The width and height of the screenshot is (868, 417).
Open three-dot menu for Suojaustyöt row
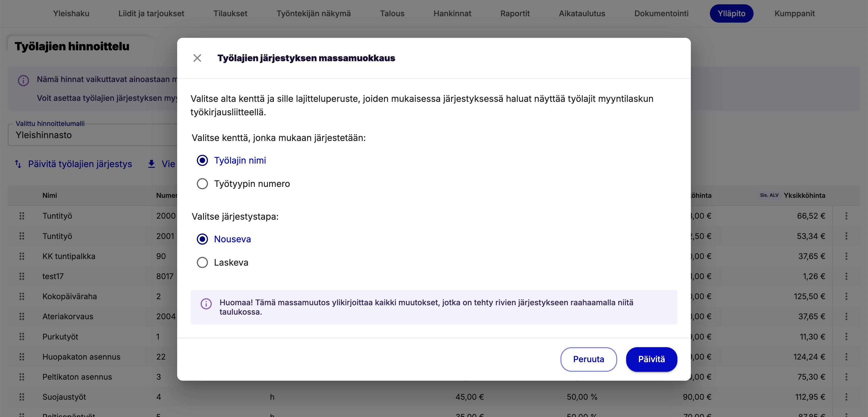[x=846, y=397]
